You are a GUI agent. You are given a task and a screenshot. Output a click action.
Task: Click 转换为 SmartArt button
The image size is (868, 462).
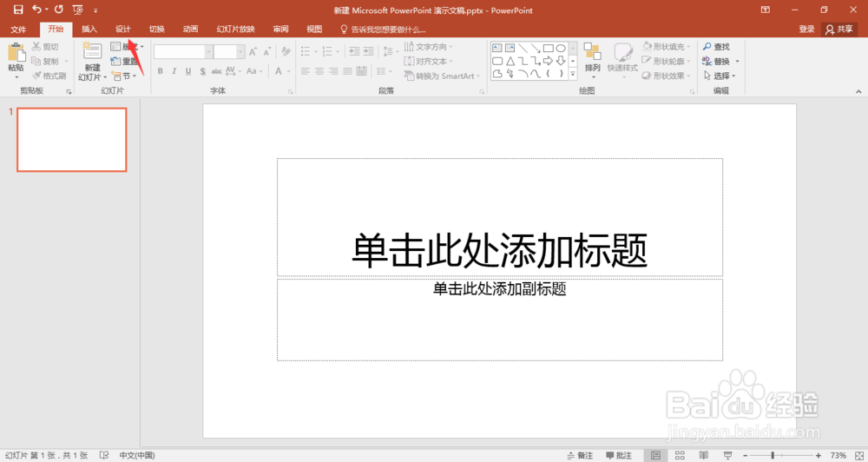(x=443, y=76)
